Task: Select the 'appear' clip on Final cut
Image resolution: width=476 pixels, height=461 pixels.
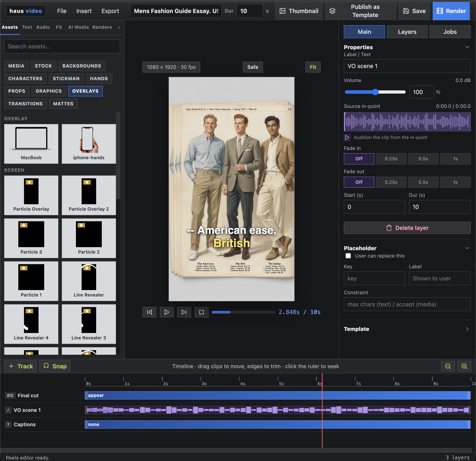Action: click(x=277, y=395)
